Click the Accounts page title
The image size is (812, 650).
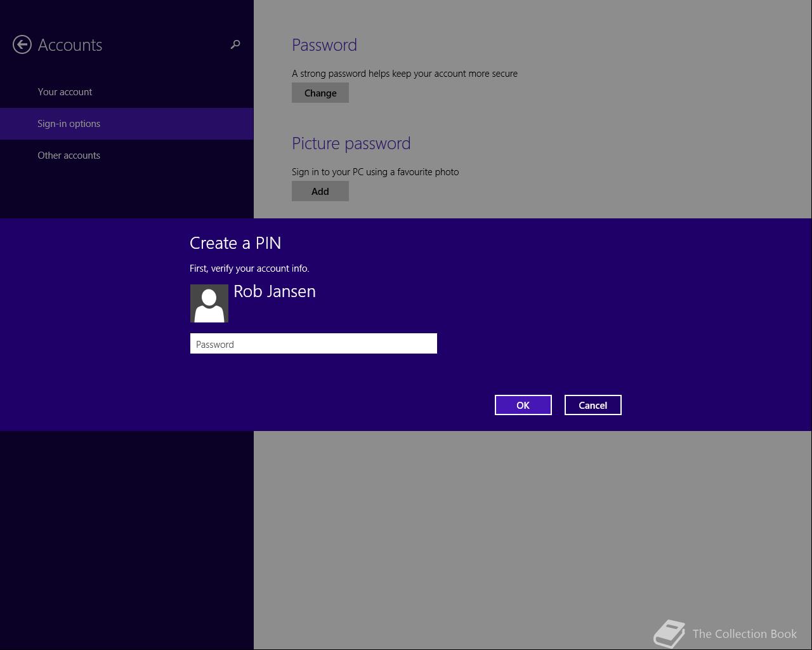(70, 45)
